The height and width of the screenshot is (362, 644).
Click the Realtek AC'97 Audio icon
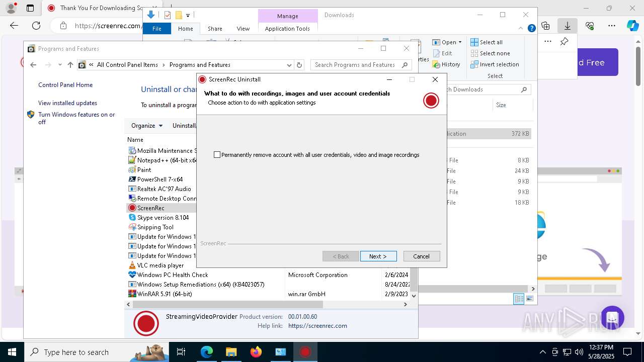coord(132,189)
